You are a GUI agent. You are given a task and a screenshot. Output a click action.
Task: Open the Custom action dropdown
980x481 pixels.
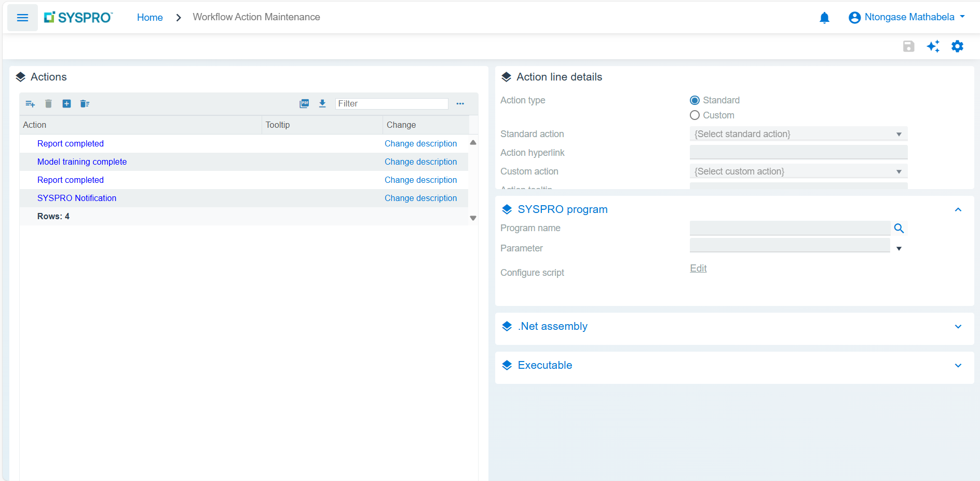(798, 171)
